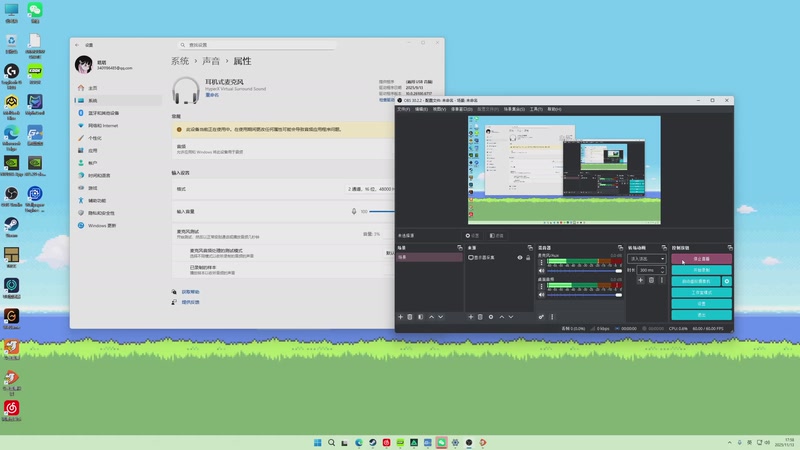
Task: Open desktop audio channel options kebab in the OBS mixer
Action: 541,286
